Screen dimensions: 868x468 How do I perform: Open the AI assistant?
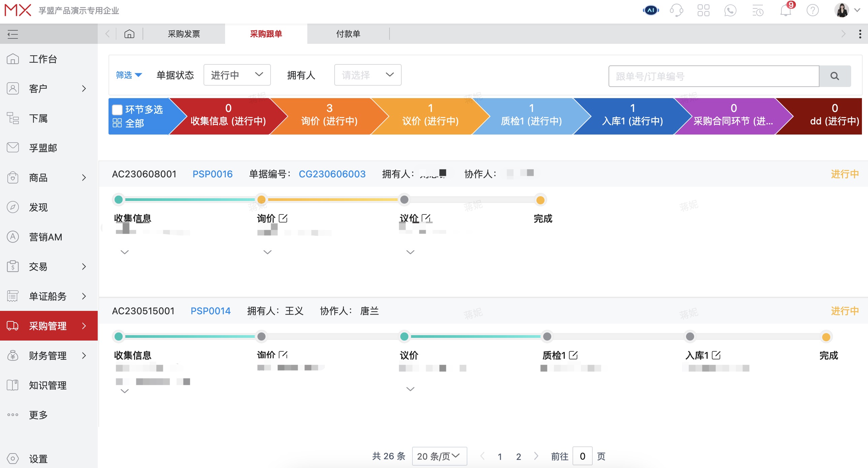[x=650, y=10]
